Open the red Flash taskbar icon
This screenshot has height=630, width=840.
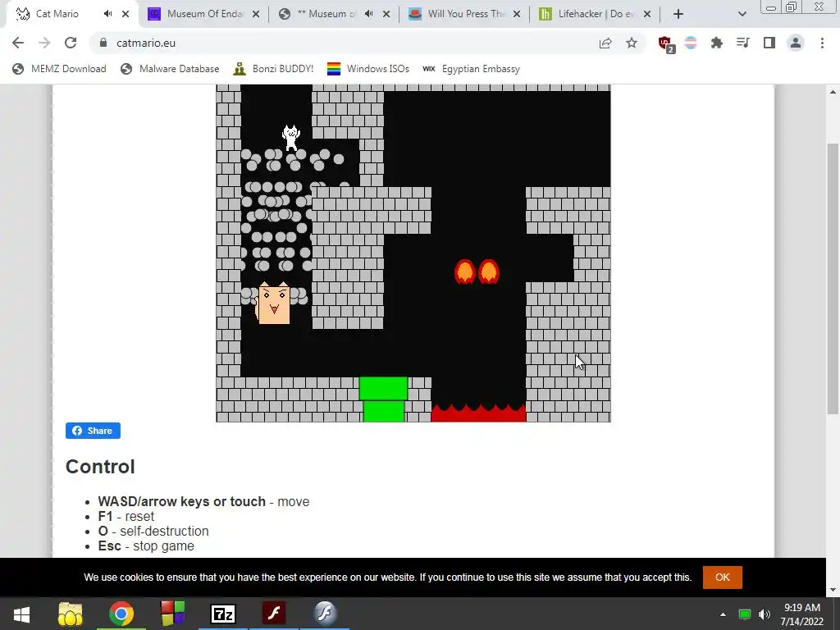274,614
